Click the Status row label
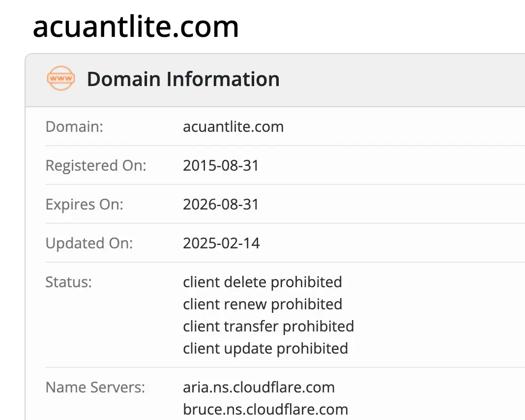 pyautogui.click(x=68, y=282)
